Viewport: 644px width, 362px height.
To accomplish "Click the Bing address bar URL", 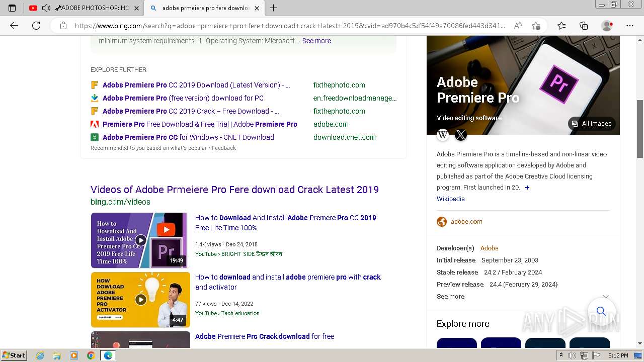I will (290, 26).
